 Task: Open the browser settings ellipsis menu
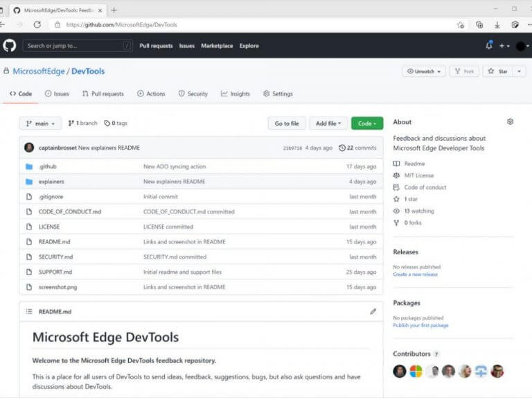[529, 25]
